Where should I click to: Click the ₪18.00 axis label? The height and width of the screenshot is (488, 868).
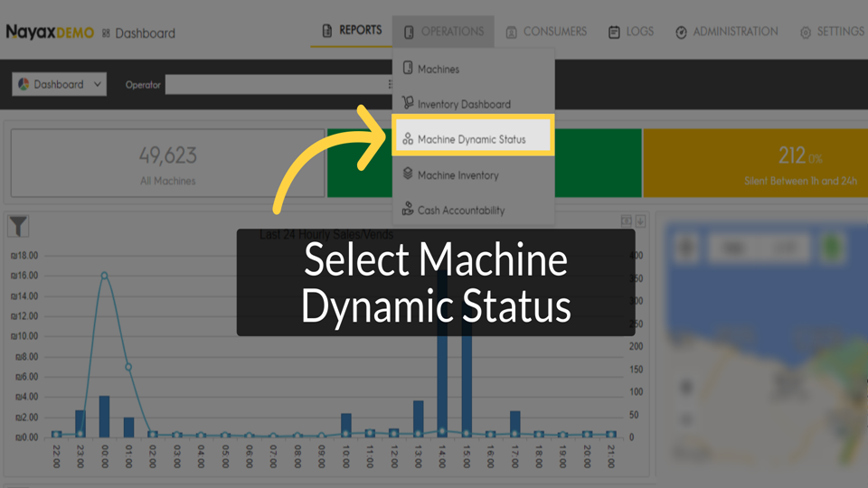coord(24,255)
